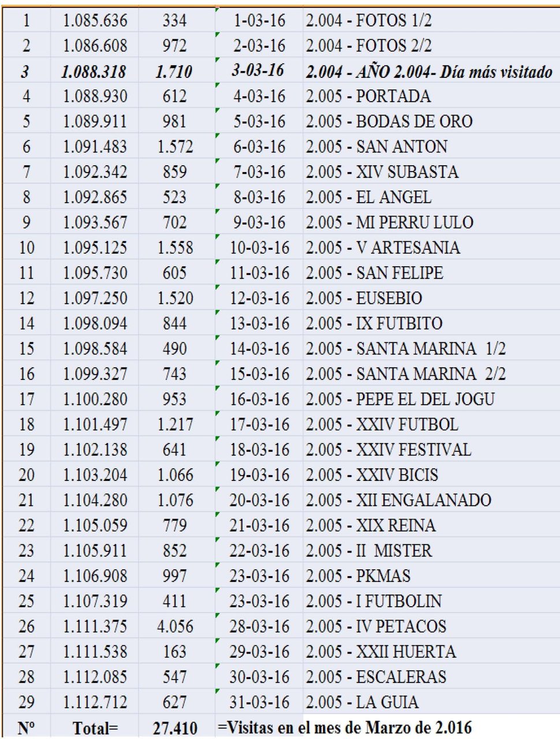Click the Nº header cell
Image resolution: width=560 pixels, height=739 pixels.
(27, 727)
